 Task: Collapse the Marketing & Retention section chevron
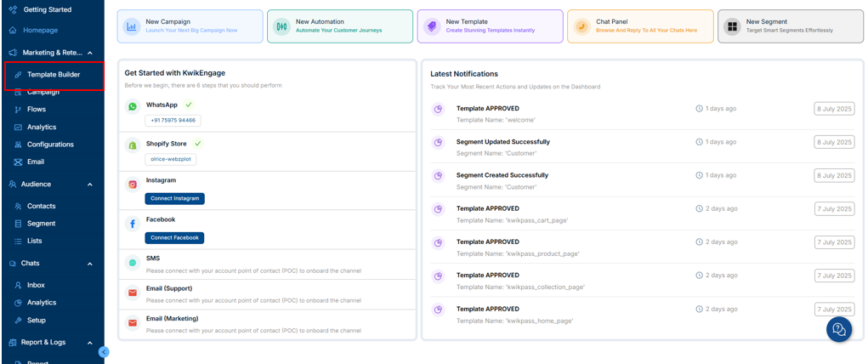point(90,54)
